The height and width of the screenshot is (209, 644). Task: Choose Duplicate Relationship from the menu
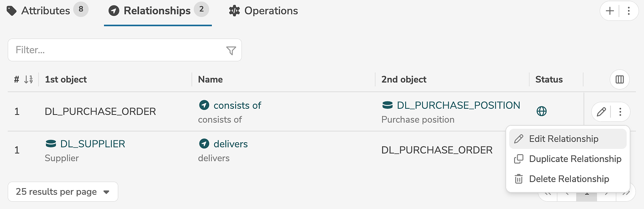click(x=575, y=159)
